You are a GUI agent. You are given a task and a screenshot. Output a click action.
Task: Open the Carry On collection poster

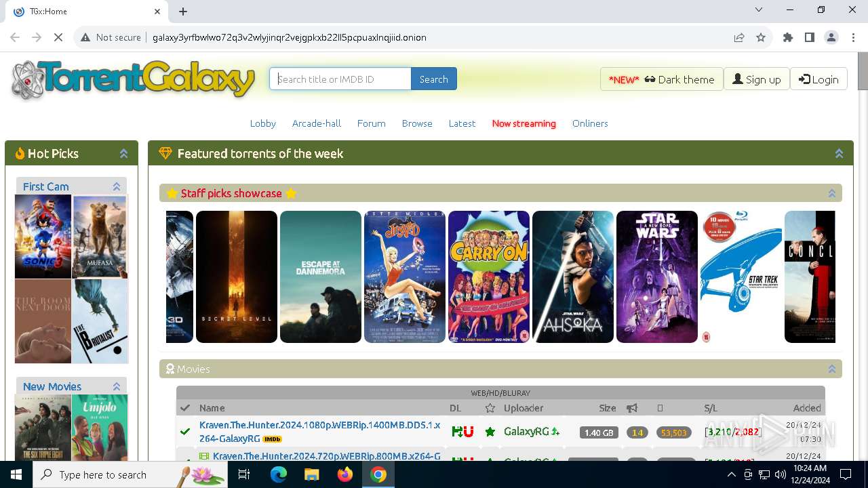pyautogui.click(x=489, y=277)
